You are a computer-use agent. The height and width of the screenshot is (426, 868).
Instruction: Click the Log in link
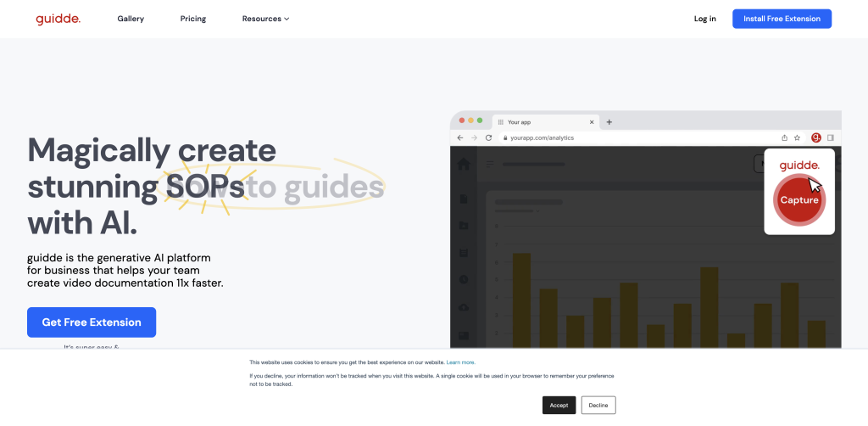click(704, 19)
